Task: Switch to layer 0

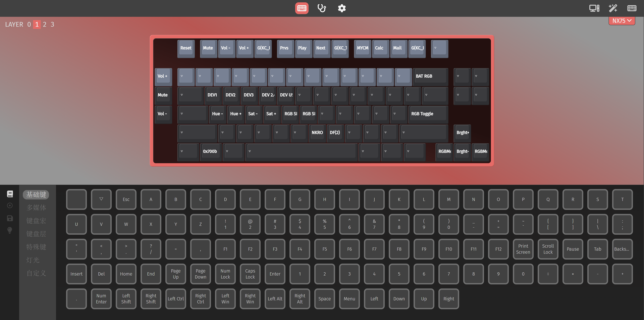Action: tap(29, 25)
